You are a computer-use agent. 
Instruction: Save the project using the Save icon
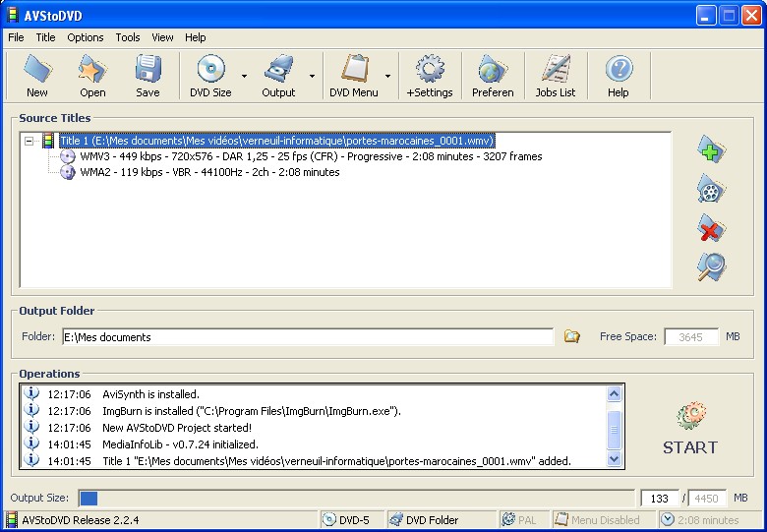[x=147, y=76]
